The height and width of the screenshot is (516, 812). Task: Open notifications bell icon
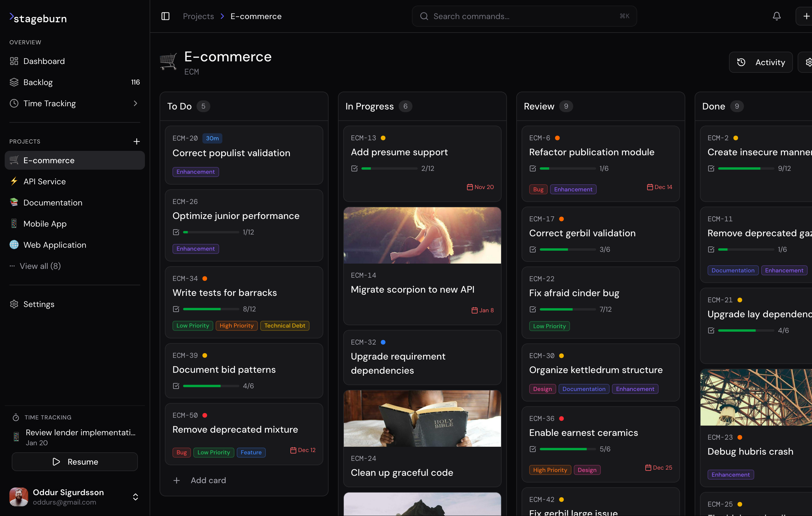777,16
